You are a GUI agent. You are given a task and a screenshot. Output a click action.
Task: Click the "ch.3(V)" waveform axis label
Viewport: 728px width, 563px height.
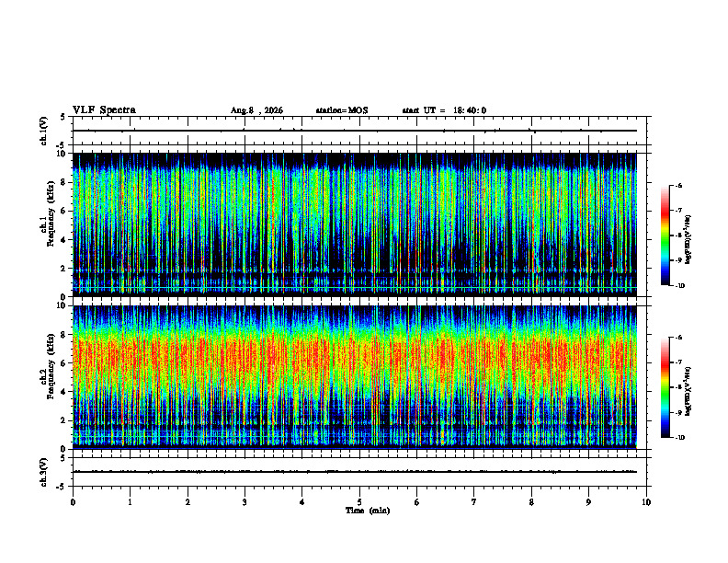coord(43,472)
